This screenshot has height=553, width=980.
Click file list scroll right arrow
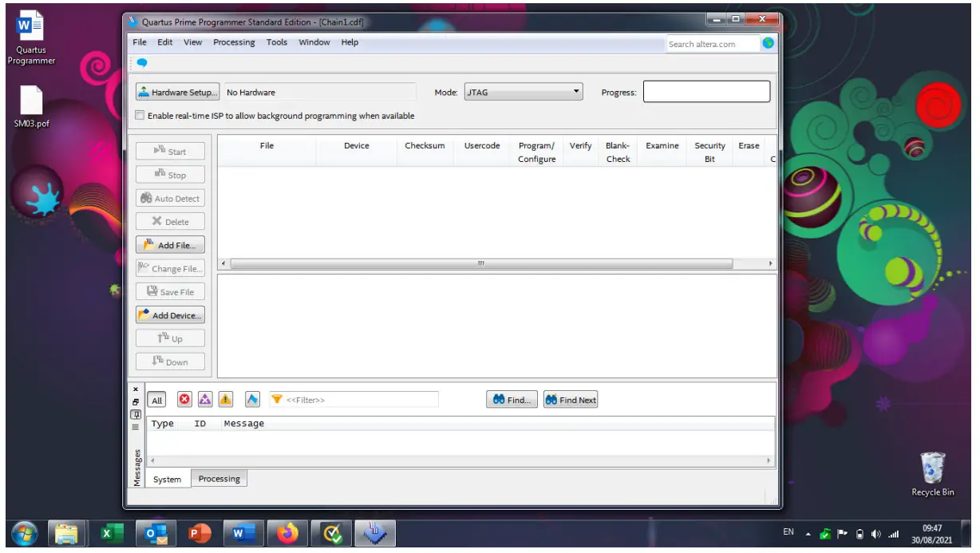point(770,263)
